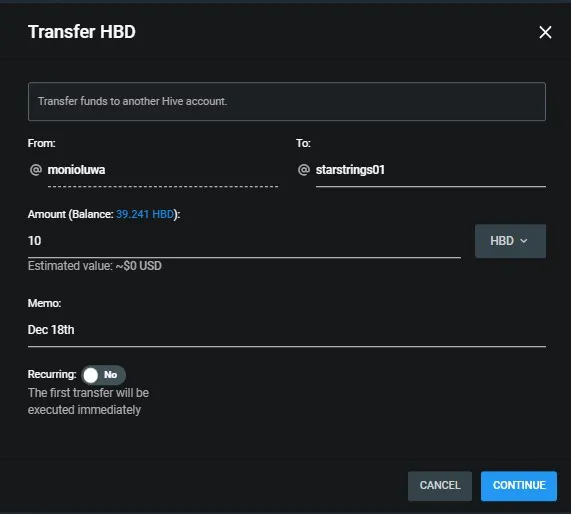Click the To: label

coord(303,143)
